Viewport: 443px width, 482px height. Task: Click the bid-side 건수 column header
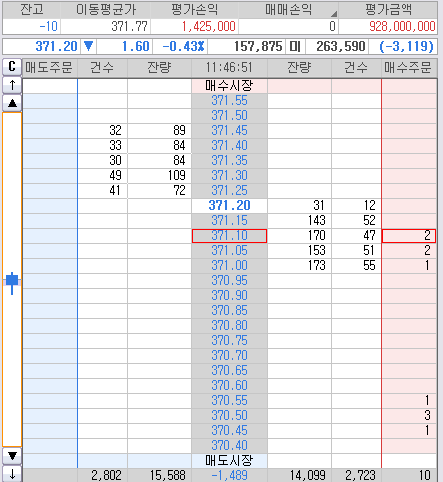356,68
